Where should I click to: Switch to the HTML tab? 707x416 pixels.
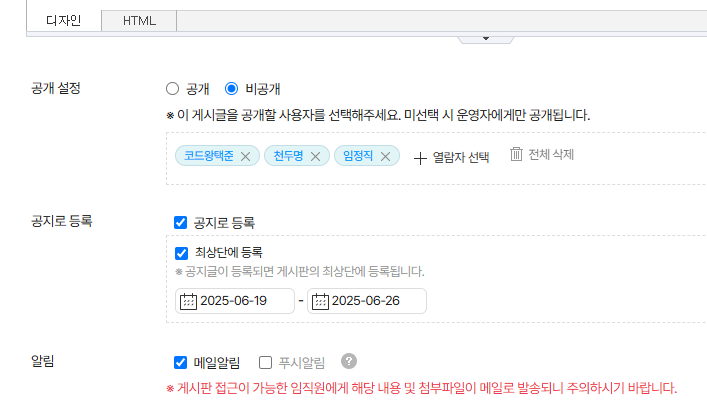pyautogui.click(x=139, y=20)
